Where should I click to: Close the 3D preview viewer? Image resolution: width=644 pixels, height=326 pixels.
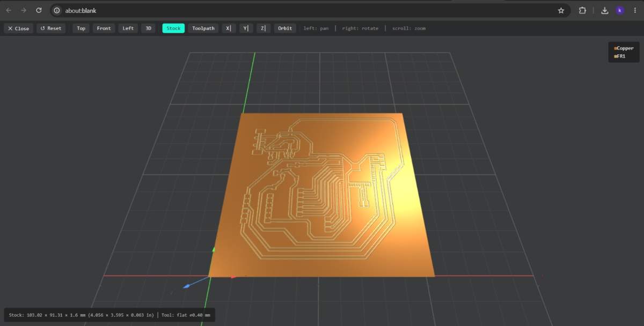[18, 28]
